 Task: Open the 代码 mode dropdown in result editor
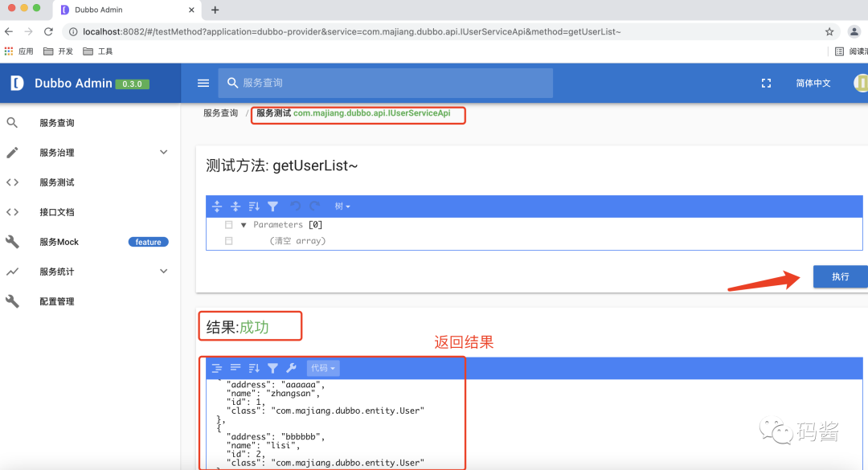click(x=323, y=368)
